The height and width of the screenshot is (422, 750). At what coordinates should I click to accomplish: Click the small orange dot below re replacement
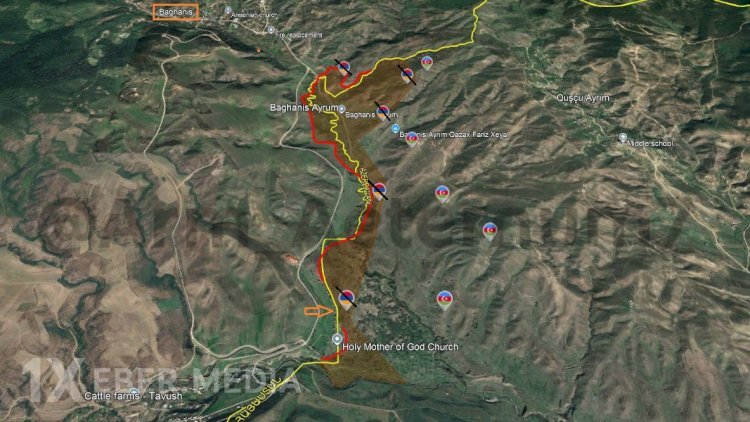click(259, 50)
